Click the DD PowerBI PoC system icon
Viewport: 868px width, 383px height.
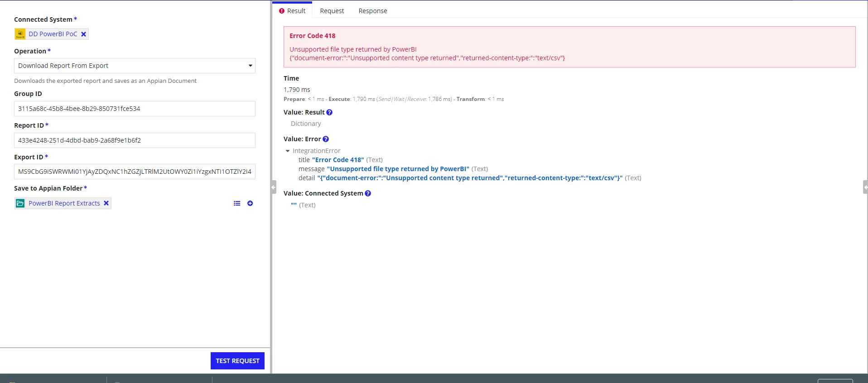click(x=20, y=34)
